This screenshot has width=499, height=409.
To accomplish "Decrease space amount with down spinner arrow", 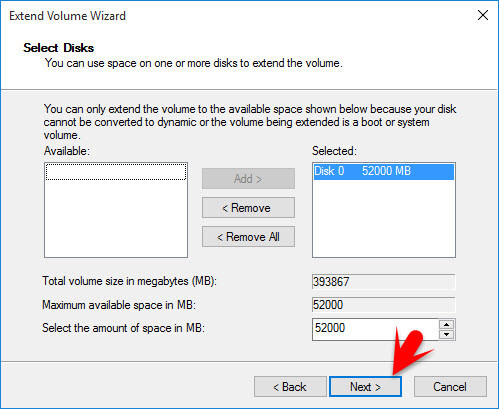I will tap(447, 334).
